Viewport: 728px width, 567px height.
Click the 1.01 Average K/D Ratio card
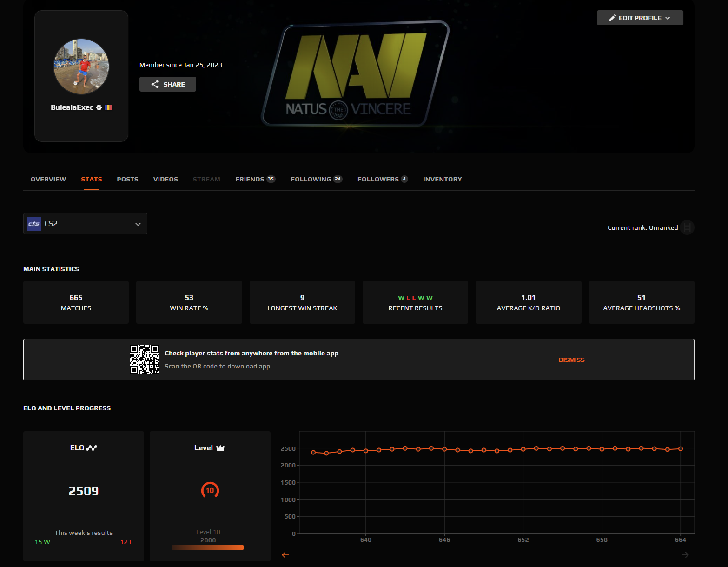coord(529,302)
